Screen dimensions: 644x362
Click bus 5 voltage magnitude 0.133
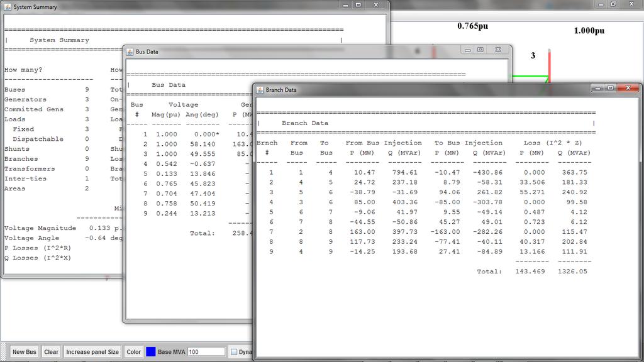point(166,173)
